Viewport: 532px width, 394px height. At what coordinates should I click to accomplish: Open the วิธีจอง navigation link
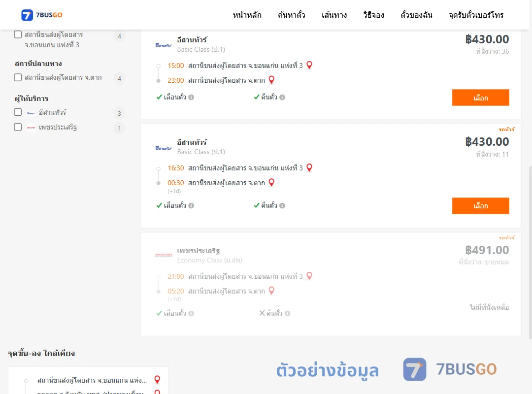click(x=373, y=15)
